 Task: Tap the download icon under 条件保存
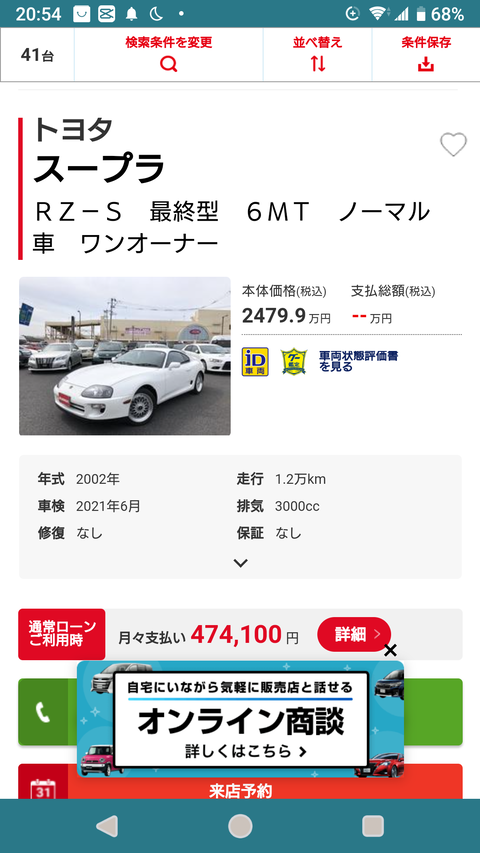(426, 64)
